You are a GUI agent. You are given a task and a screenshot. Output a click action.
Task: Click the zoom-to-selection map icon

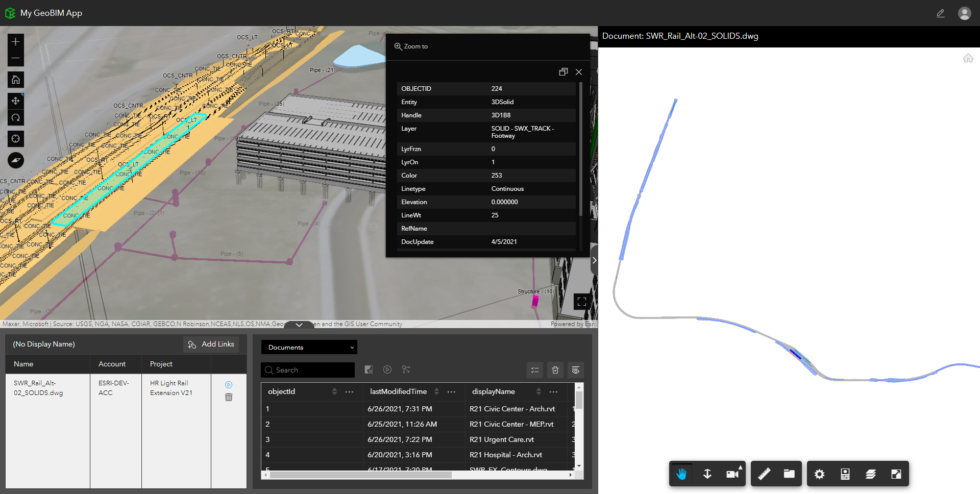369,369
